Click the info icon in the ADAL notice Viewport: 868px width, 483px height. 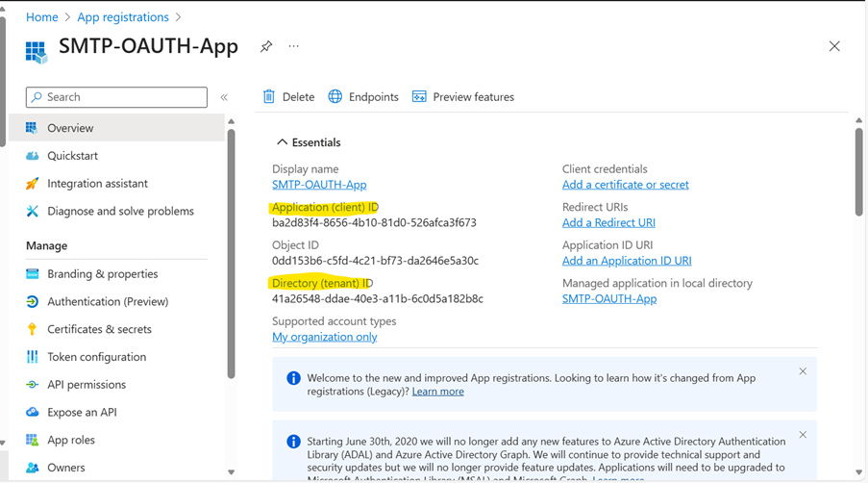[293, 442]
